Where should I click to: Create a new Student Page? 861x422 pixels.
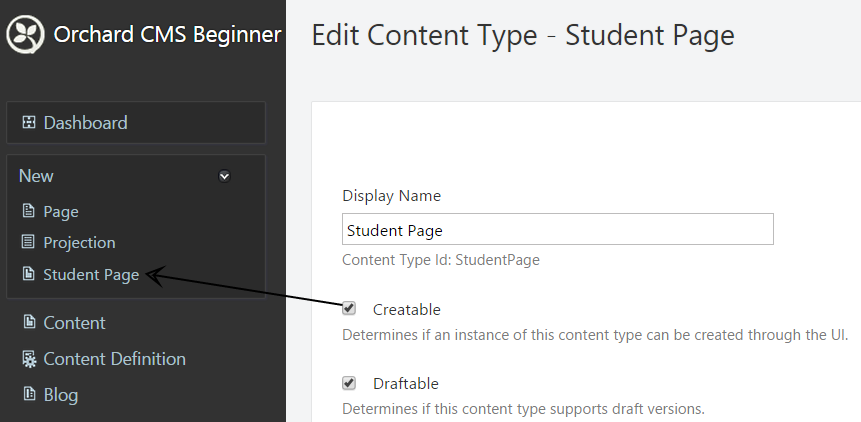pyautogui.click(x=91, y=274)
